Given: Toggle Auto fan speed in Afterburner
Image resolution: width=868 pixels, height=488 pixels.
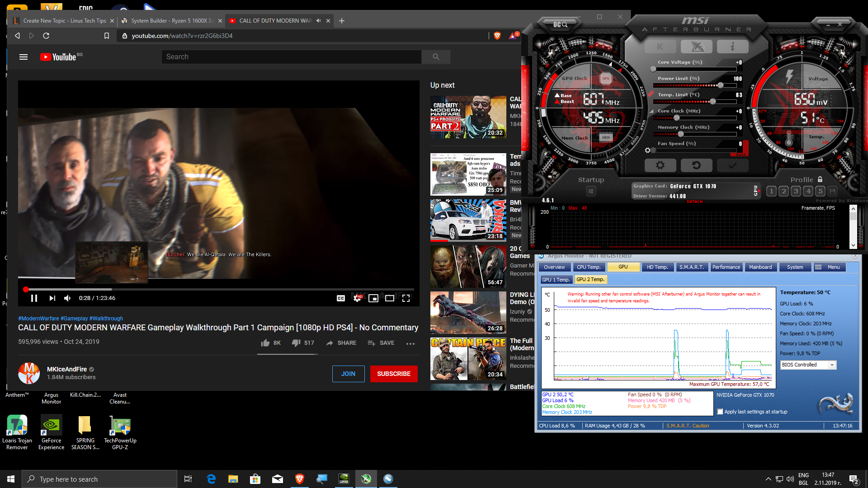Looking at the screenshot, I should click(741, 155).
